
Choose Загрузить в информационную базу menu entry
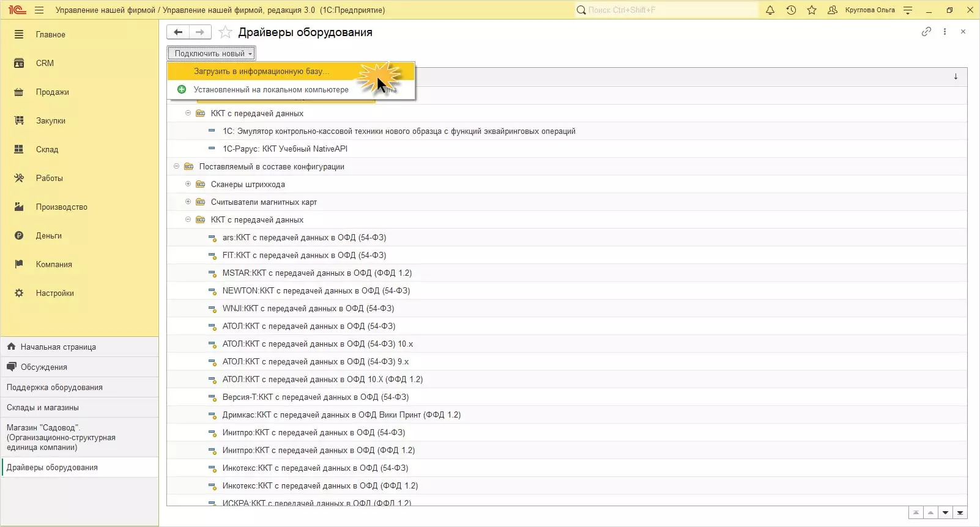coord(291,71)
